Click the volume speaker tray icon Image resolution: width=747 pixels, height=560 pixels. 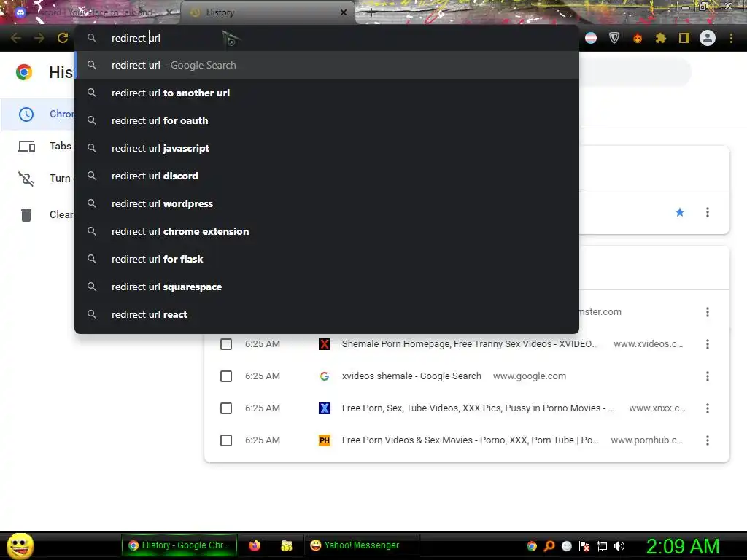click(619, 546)
